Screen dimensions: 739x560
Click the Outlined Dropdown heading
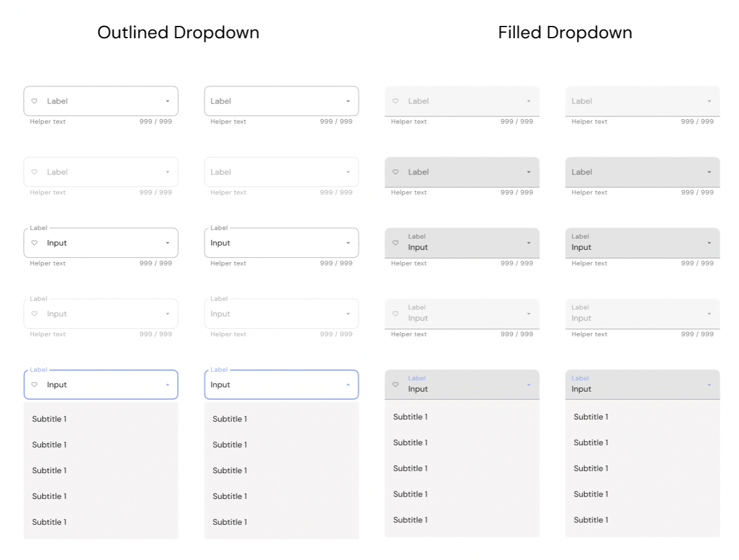[178, 32]
